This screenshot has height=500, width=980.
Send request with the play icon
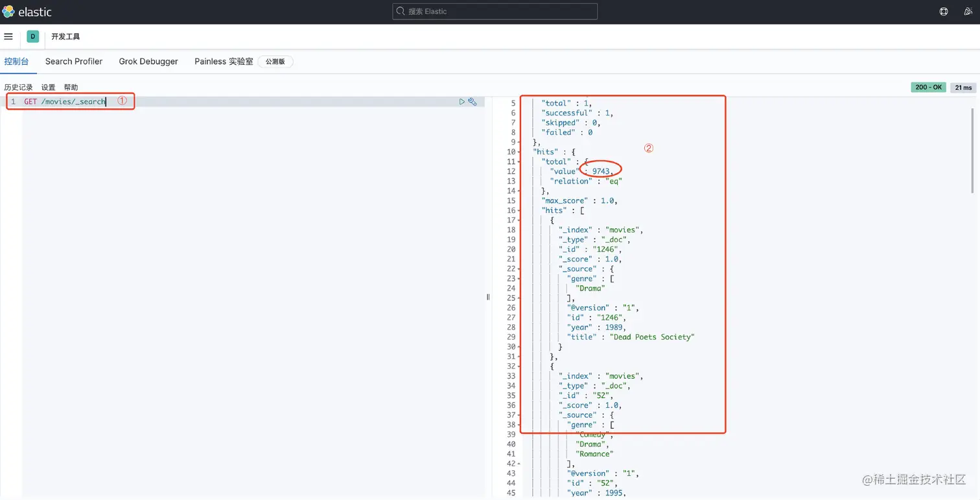(x=462, y=102)
